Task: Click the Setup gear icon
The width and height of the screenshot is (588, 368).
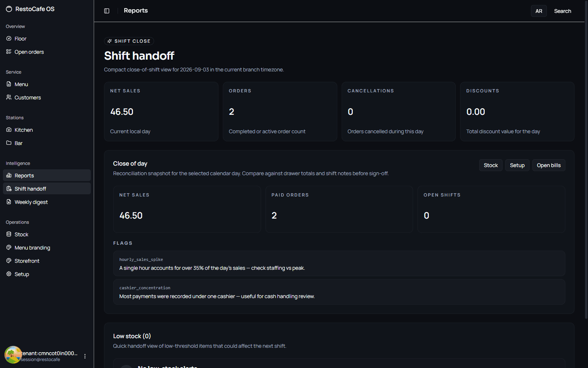Action: [9, 274]
